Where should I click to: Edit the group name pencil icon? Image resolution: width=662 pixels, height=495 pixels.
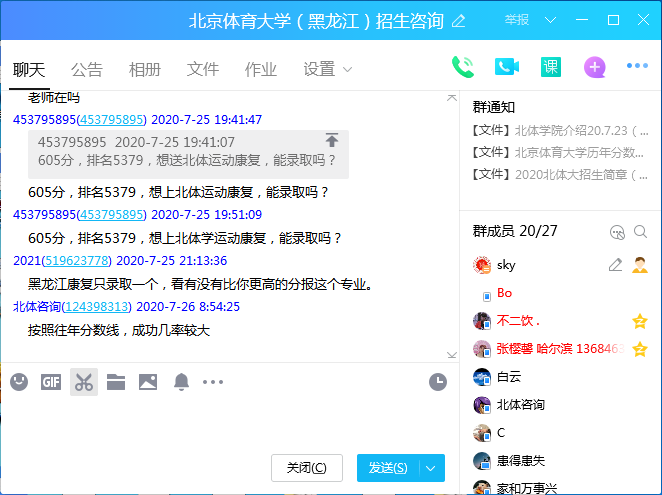click(x=459, y=21)
